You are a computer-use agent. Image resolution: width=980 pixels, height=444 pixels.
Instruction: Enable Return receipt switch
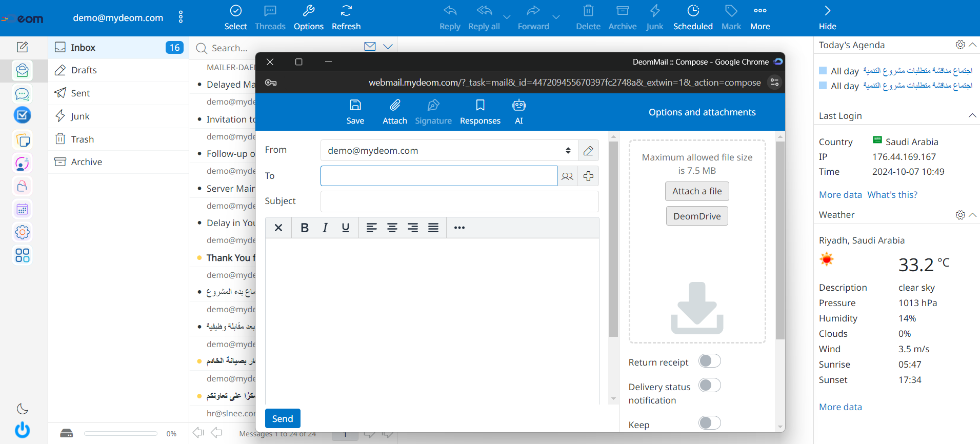709,361
